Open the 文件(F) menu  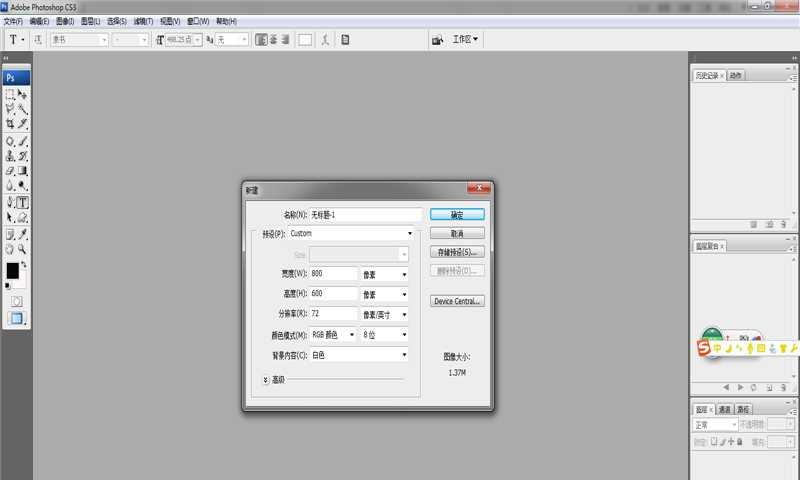point(13,20)
